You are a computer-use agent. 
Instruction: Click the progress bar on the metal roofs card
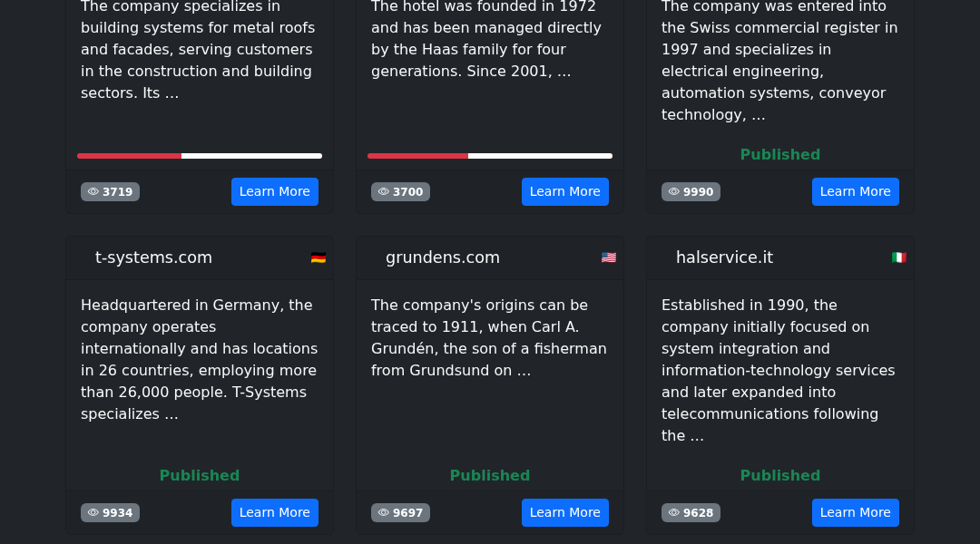point(200,156)
